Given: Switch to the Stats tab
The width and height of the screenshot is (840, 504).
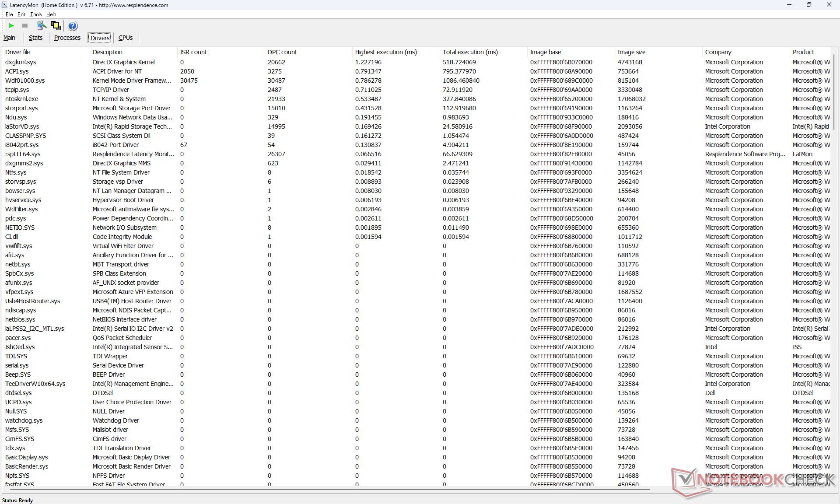Looking at the screenshot, I should point(35,38).
